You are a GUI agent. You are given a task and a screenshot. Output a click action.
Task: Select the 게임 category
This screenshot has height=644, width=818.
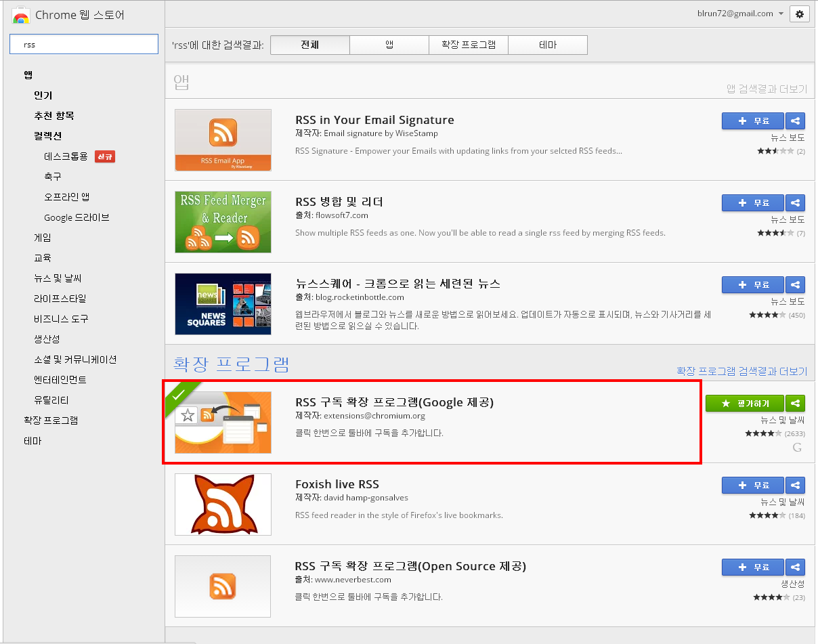(x=43, y=238)
